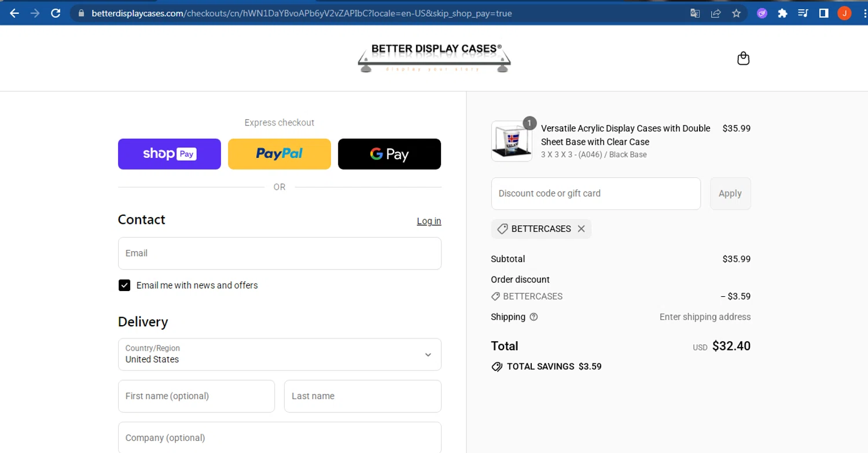The height and width of the screenshot is (453, 868).
Task: Uncheck Email me with news and offers
Action: coord(124,285)
